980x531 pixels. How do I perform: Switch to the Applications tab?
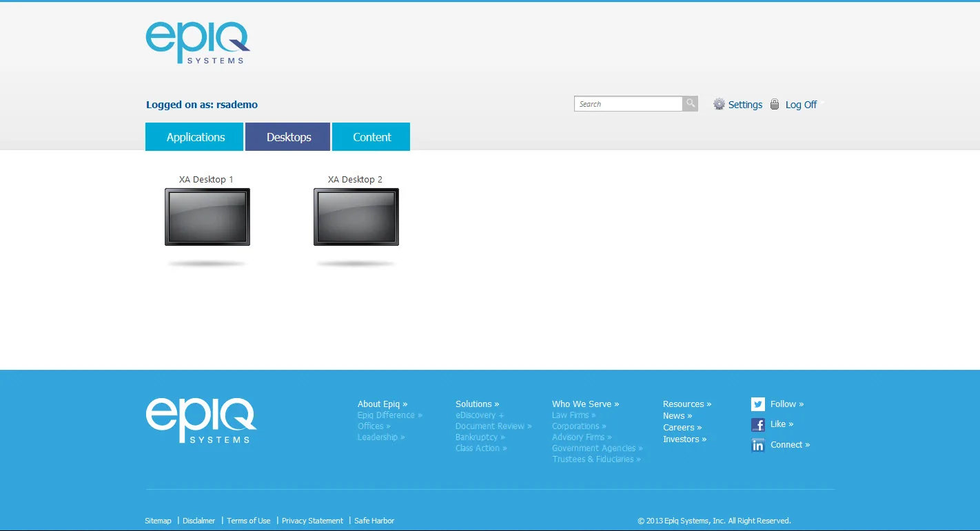(x=194, y=136)
